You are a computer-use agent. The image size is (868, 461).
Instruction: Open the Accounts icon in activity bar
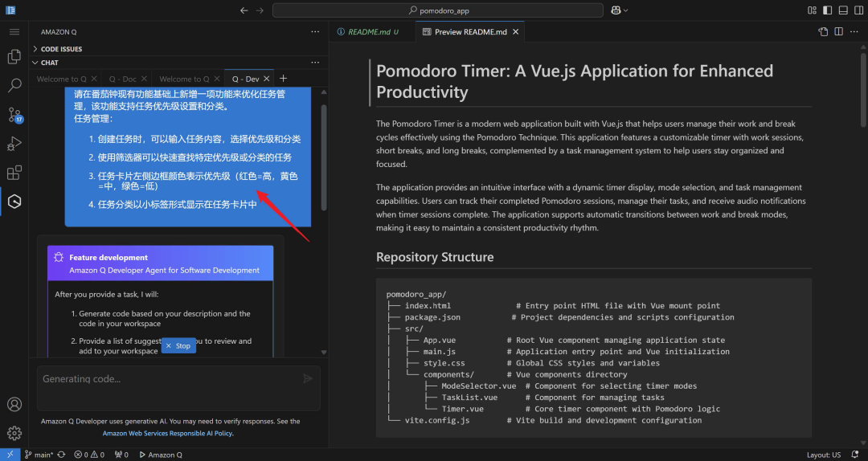(x=14, y=405)
